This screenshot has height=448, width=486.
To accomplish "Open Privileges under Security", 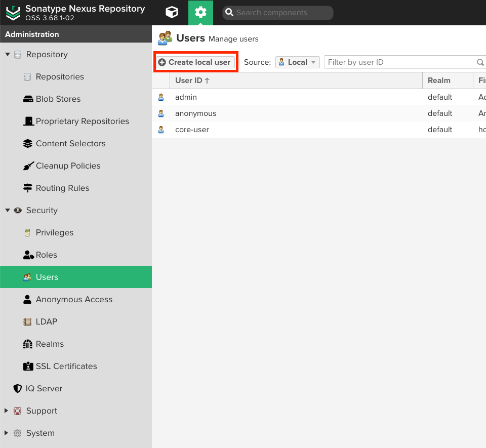I will pyautogui.click(x=55, y=233).
